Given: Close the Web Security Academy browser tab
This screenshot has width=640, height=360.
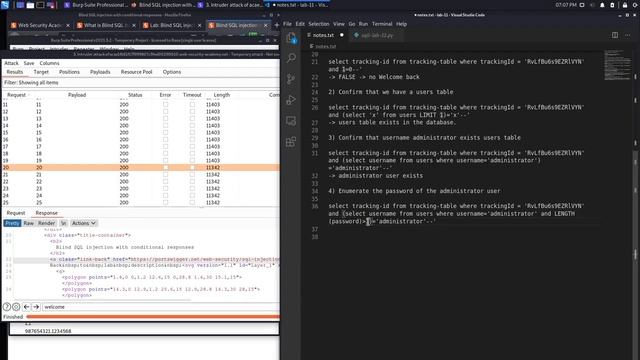Looking at the screenshot, I should point(68,25).
